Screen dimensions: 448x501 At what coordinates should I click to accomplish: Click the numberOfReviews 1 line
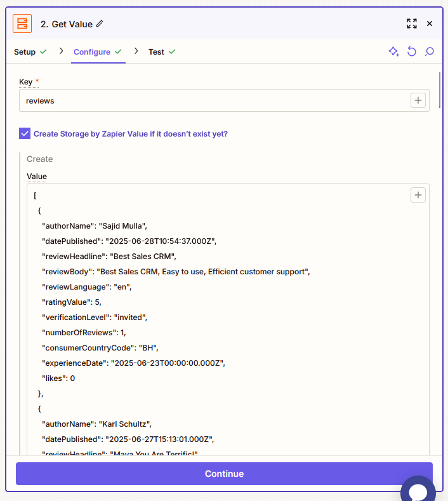pyautogui.click(x=84, y=333)
